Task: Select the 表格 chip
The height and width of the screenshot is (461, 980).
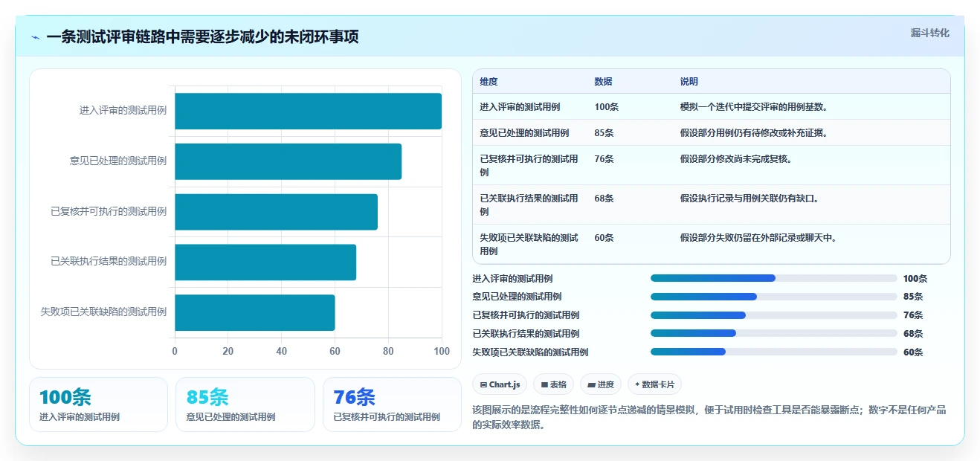Action: (553, 384)
